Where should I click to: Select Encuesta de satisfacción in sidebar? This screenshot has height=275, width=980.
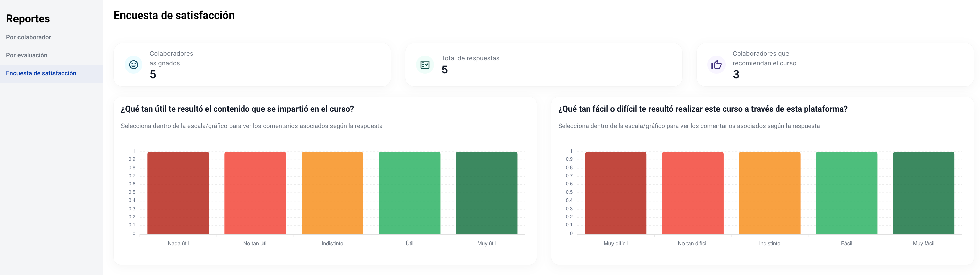41,73
